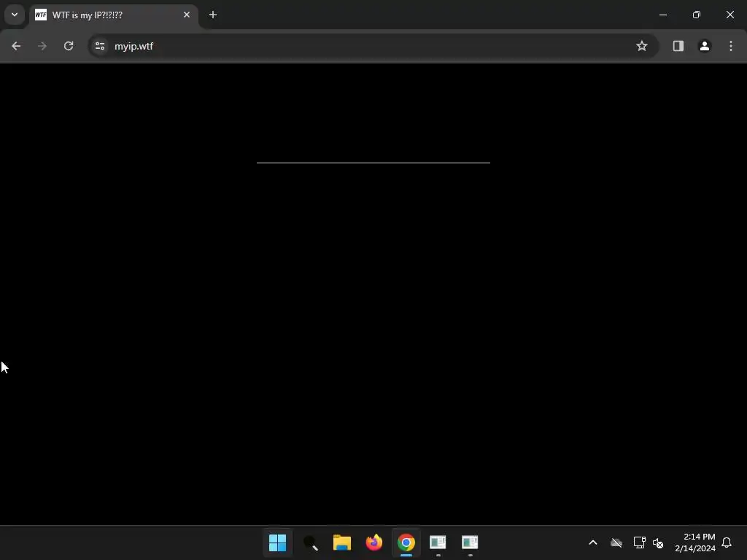The image size is (747, 560).
Task: Show hidden system tray icons
Action: pyautogui.click(x=593, y=542)
